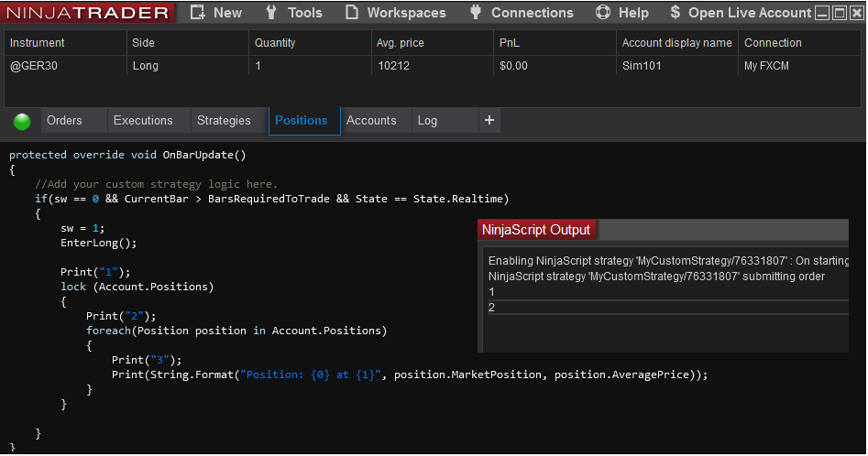Screen dimensions: 868x456
Task: Sort positions by PnL column header
Action: point(509,43)
